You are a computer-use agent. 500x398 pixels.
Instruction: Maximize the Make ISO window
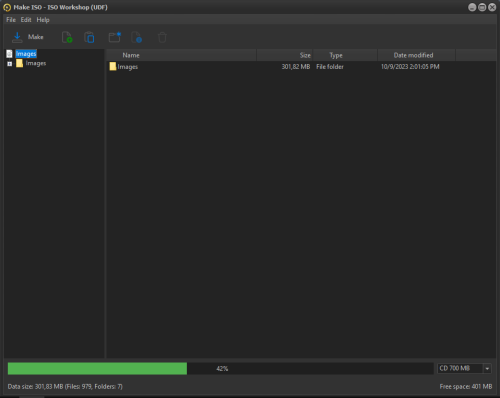pos(482,7)
